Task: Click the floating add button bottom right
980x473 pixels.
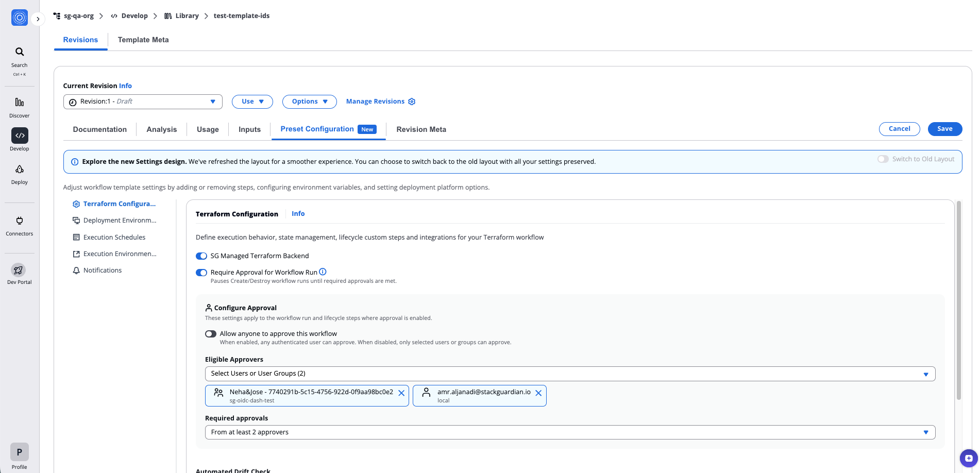Action: 968,458
